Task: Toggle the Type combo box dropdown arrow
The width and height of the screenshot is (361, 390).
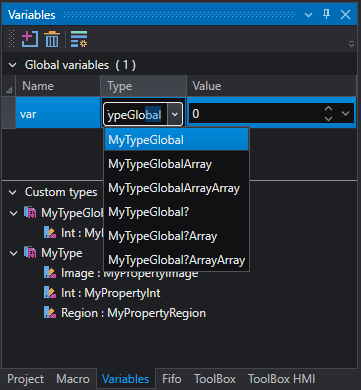Action: (175, 114)
